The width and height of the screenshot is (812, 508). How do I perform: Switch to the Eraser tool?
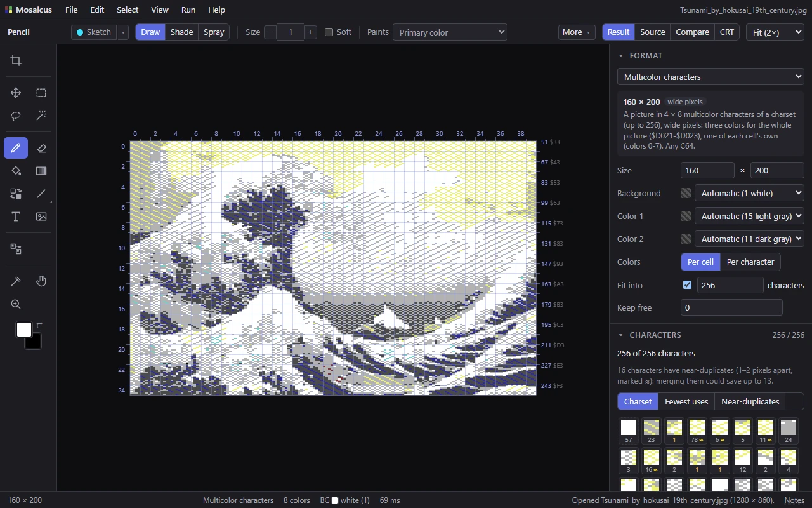(x=41, y=148)
